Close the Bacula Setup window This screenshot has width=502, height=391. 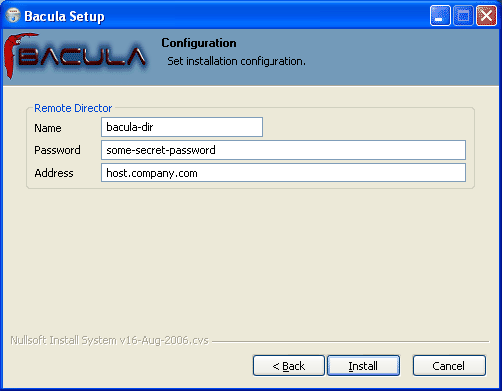coord(486,16)
